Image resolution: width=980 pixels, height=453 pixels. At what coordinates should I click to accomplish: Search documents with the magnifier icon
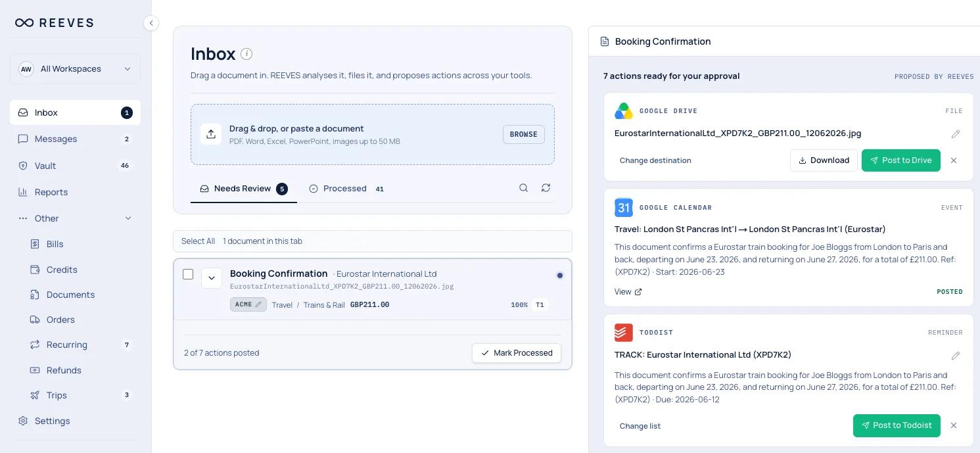click(523, 188)
